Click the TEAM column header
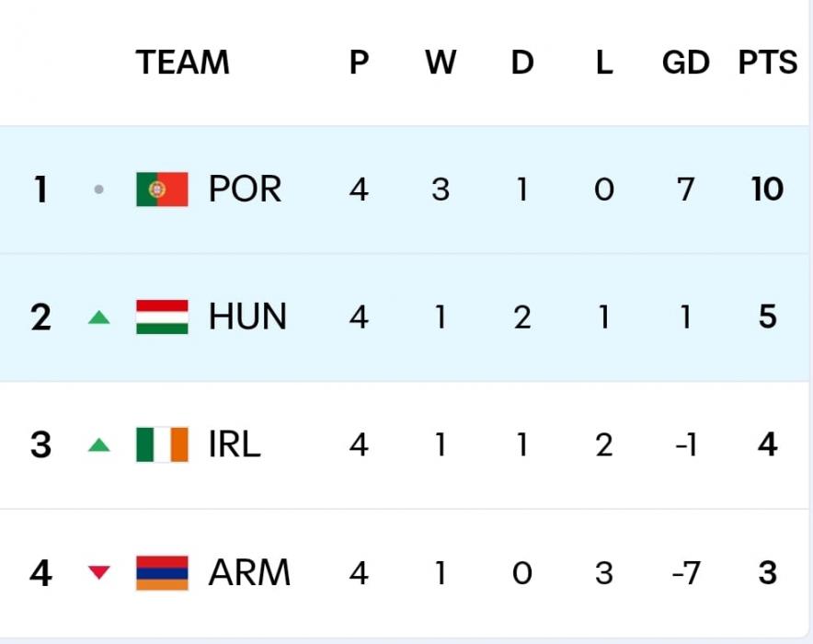Screen dimensions: 813x644 tap(182, 63)
